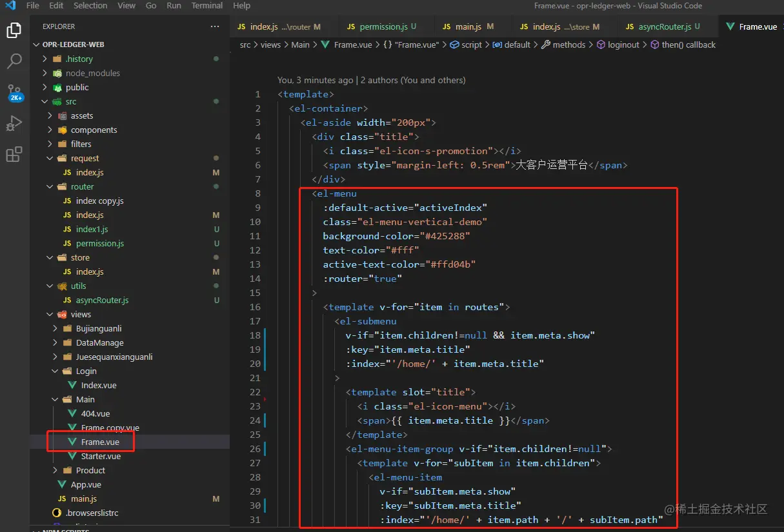Viewport: 784px width, 532px height.
Task: Expand the node_modules folder
Action: coord(92,73)
